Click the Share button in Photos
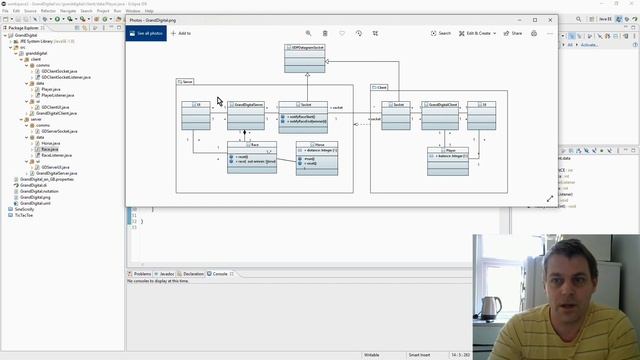This screenshot has width=640, height=360. tap(513, 33)
